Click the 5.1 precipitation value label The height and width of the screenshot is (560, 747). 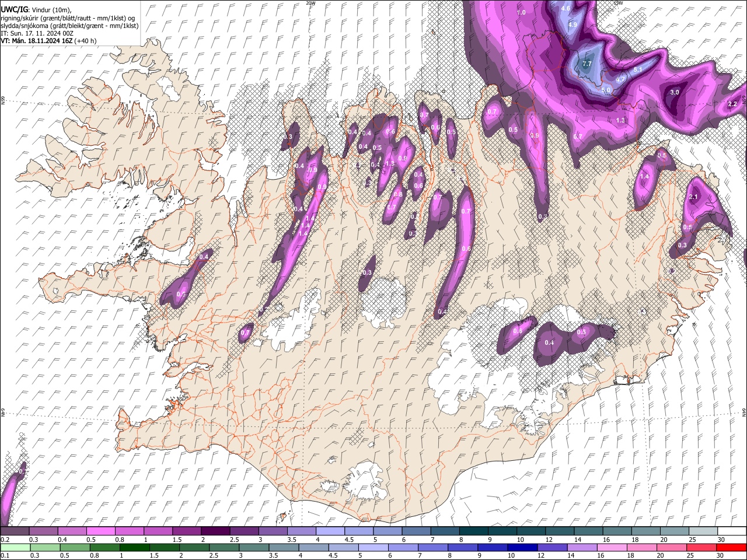[638, 69]
